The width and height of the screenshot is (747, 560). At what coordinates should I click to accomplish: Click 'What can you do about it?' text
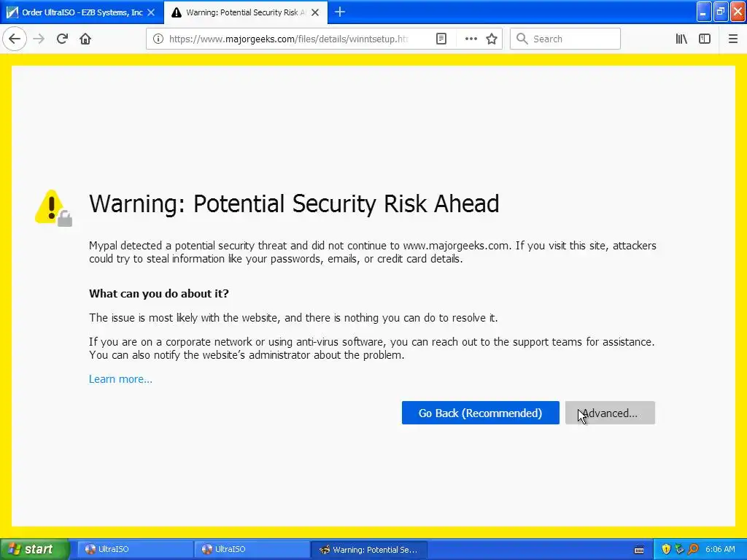click(158, 293)
